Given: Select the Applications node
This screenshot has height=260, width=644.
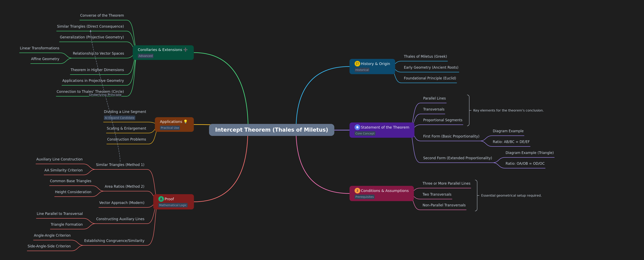Looking at the screenshot, I should [174, 124].
